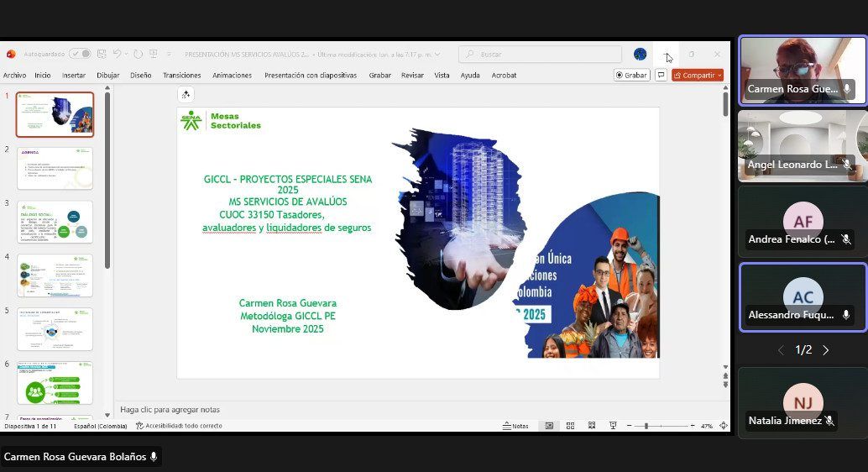
Task: Toggle the Autoguardado switch
Action: pyautogui.click(x=81, y=54)
